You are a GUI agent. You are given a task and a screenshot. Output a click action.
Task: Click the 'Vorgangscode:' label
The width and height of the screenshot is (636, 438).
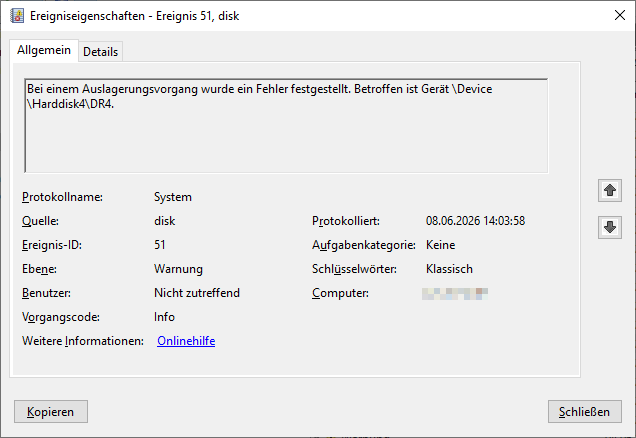[x=61, y=317]
